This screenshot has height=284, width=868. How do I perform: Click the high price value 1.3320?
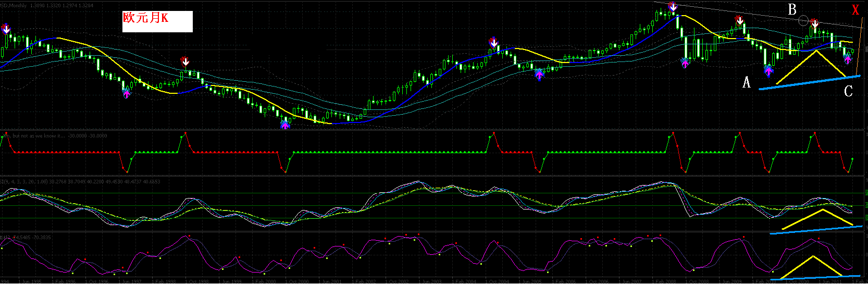pos(53,5)
